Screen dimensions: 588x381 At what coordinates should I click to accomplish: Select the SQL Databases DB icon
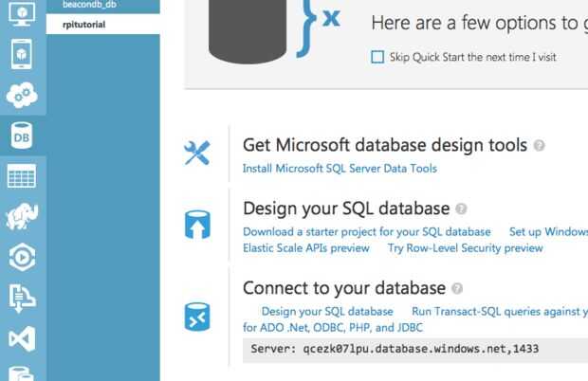click(23, 137)
